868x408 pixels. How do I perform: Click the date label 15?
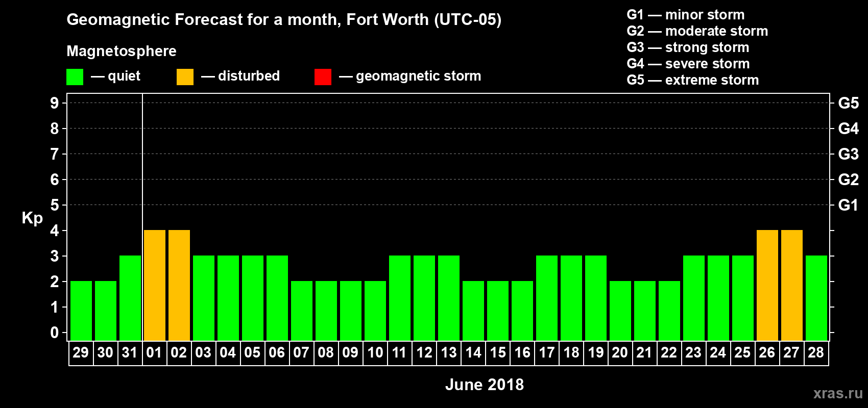point(498,352)
